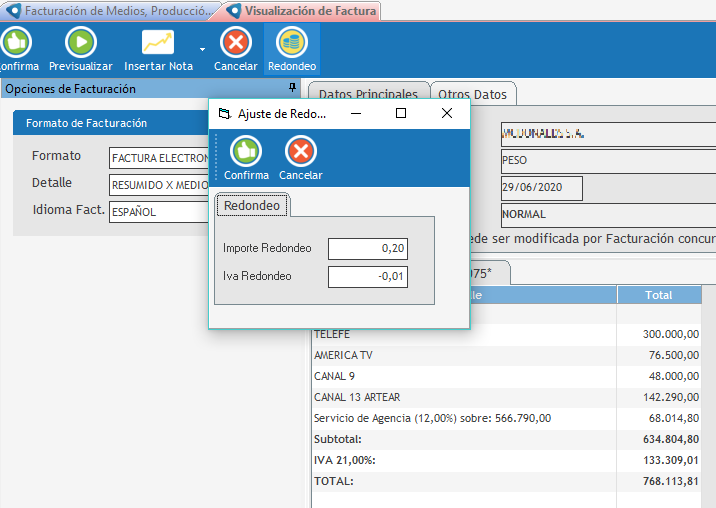Toggle the Opciones de Facturación pin icon
This screenshot has width=716, height=508.
[x=292, y=89]
